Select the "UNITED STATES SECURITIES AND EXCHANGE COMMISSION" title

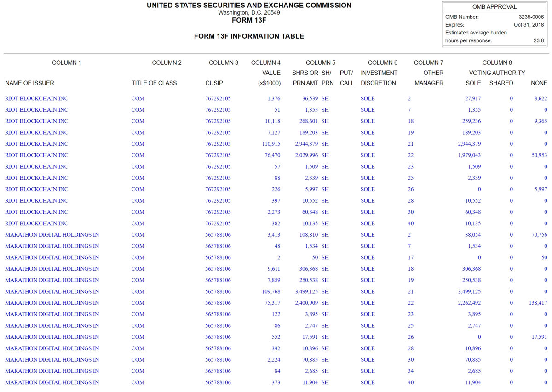click(x=249, y=6)
